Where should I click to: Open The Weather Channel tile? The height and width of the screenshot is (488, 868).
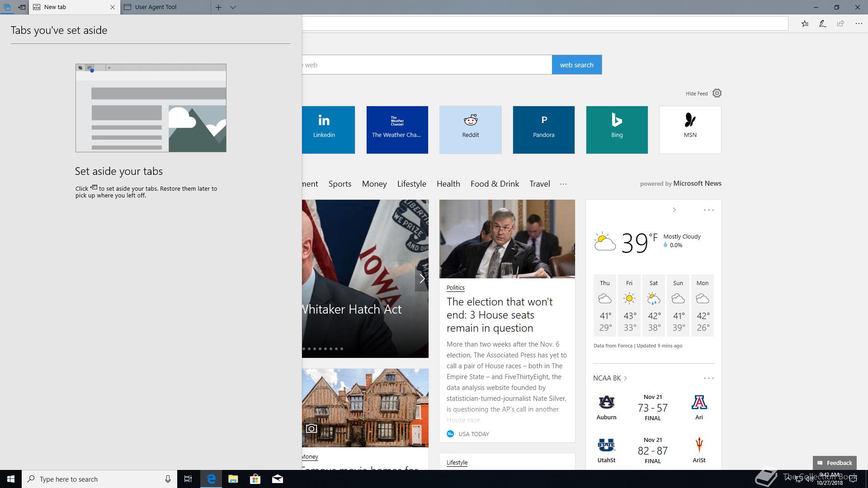coord(397,130)
